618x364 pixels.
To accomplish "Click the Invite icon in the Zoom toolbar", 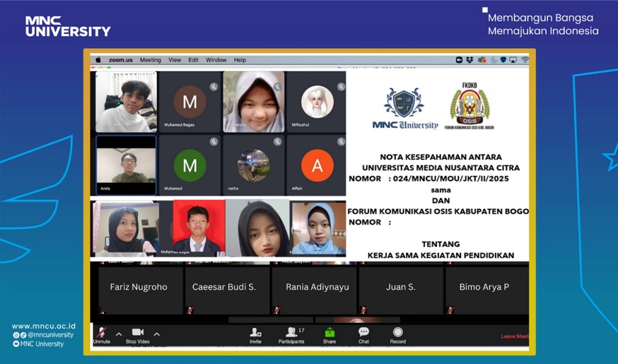I will pyautogui.click(x=255, y=332).
